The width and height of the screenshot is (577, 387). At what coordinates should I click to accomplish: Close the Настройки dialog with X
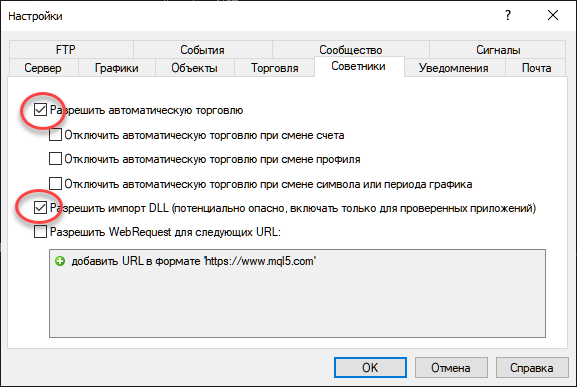(x=553, y=15)
